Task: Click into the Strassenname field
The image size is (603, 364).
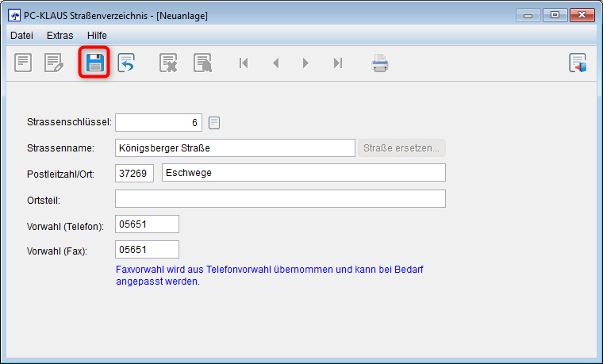Action: tap(235, 148)
